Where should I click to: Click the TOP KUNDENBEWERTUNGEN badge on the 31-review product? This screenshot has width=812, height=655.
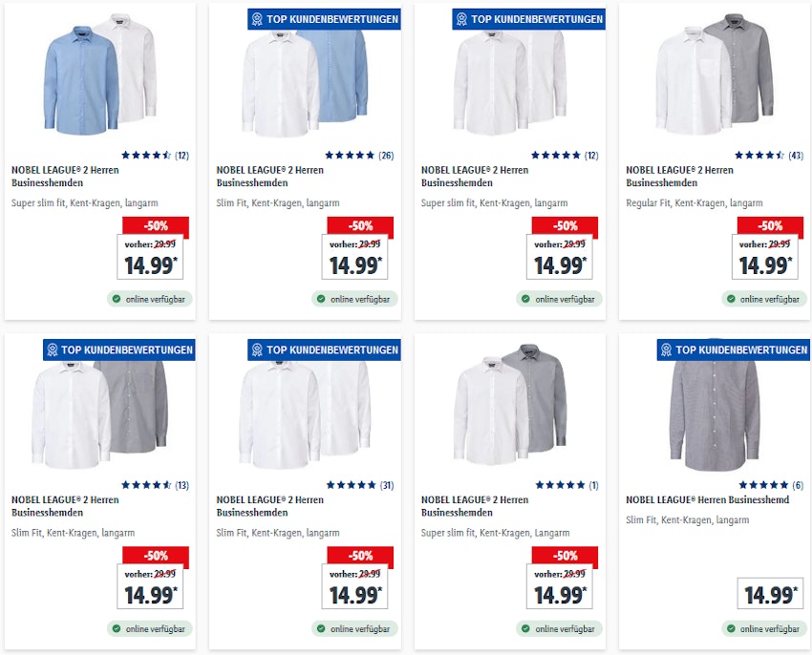coord(323,349)
